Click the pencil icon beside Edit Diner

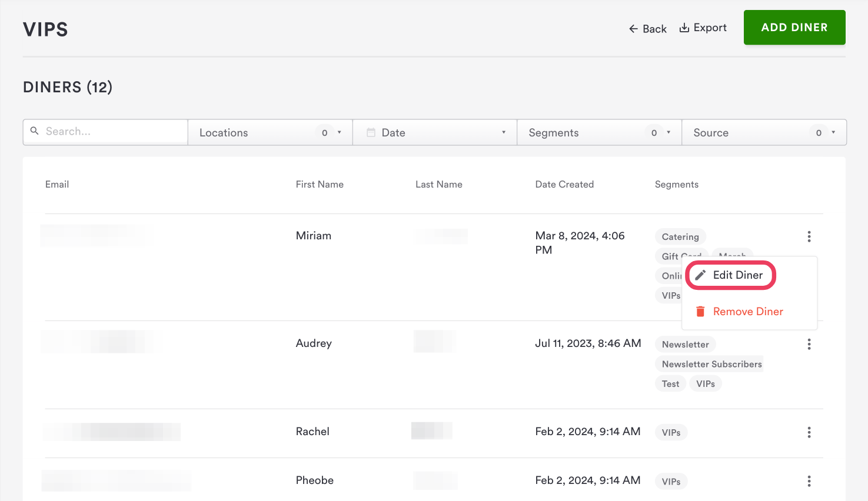pos(700,275)
